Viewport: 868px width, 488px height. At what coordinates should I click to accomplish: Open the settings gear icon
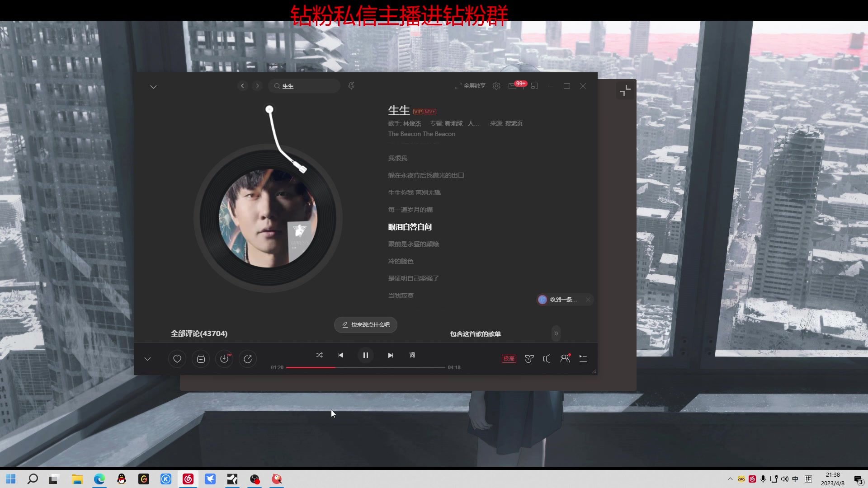point(496,86)
